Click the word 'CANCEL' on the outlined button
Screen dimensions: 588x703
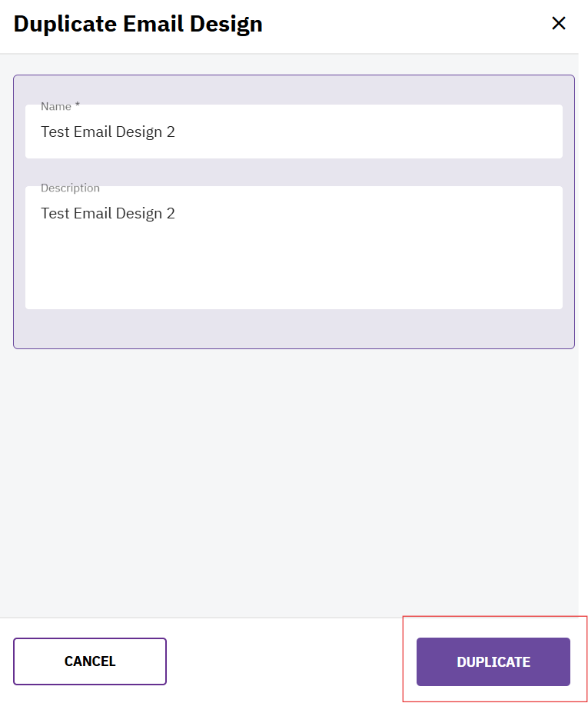(90, 661)
